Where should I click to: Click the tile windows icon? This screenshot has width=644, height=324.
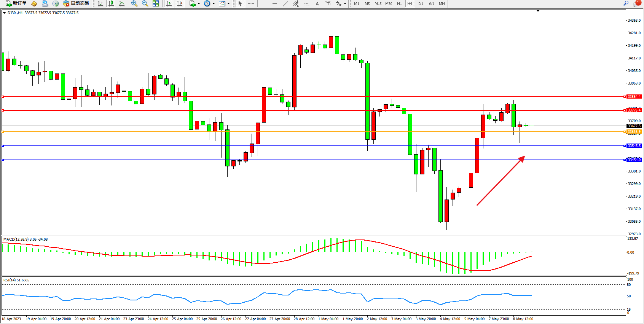pyautogui.click(x=156, y=3)
